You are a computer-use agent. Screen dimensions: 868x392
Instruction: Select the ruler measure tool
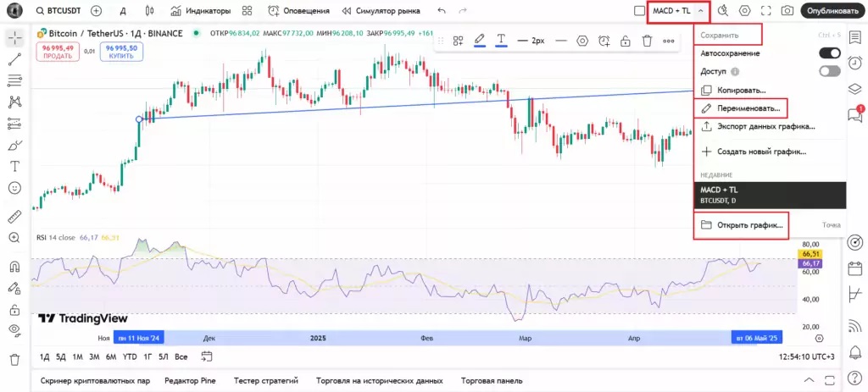(x=15, y=216)
